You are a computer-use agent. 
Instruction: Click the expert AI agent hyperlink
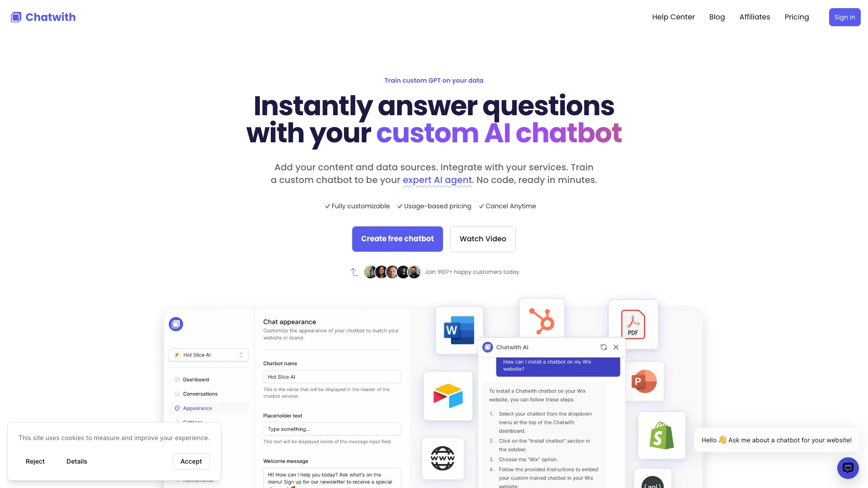(x=437, y=180)
